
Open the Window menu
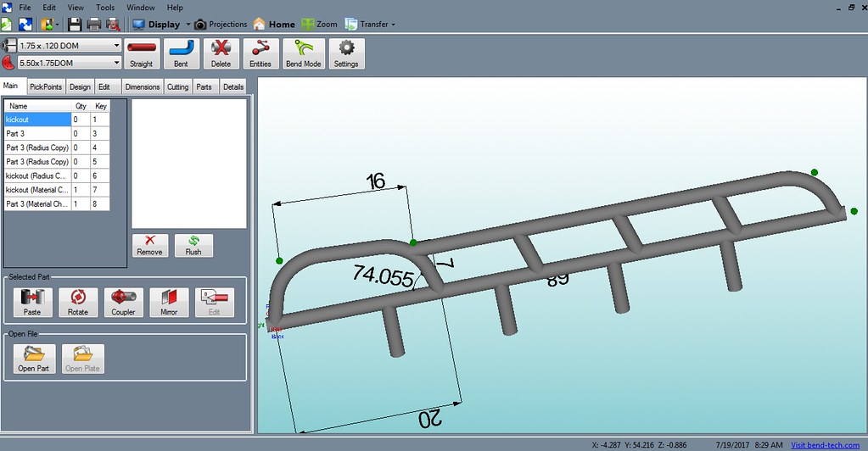(141, 7)
